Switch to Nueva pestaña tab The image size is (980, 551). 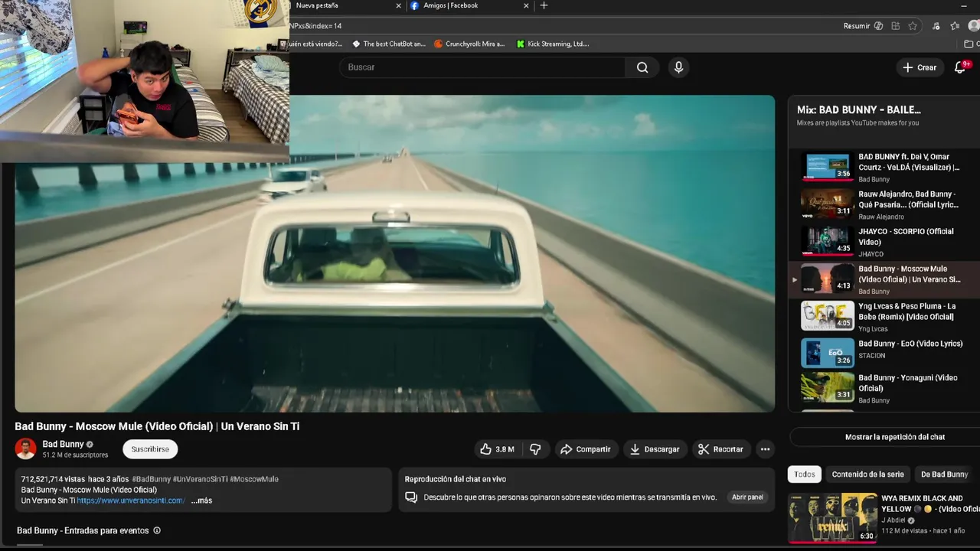345,5
